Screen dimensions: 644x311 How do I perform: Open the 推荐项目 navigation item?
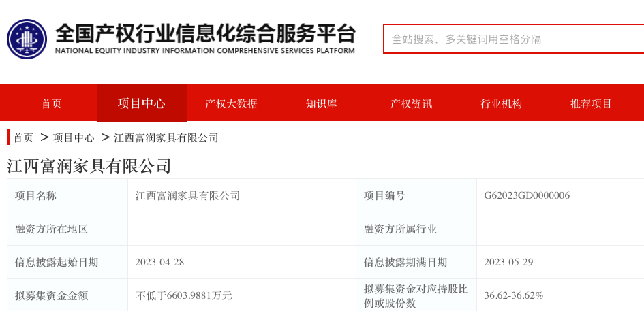(592, 104)
